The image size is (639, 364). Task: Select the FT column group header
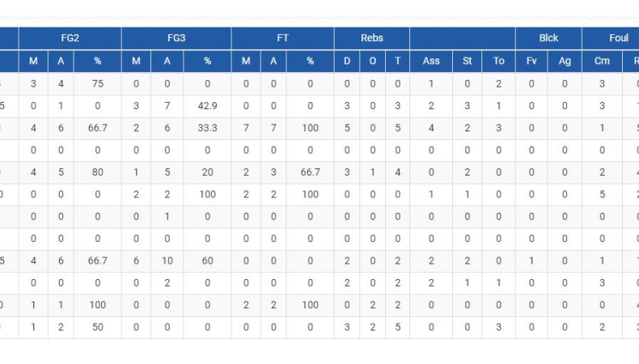coord(282,38)
